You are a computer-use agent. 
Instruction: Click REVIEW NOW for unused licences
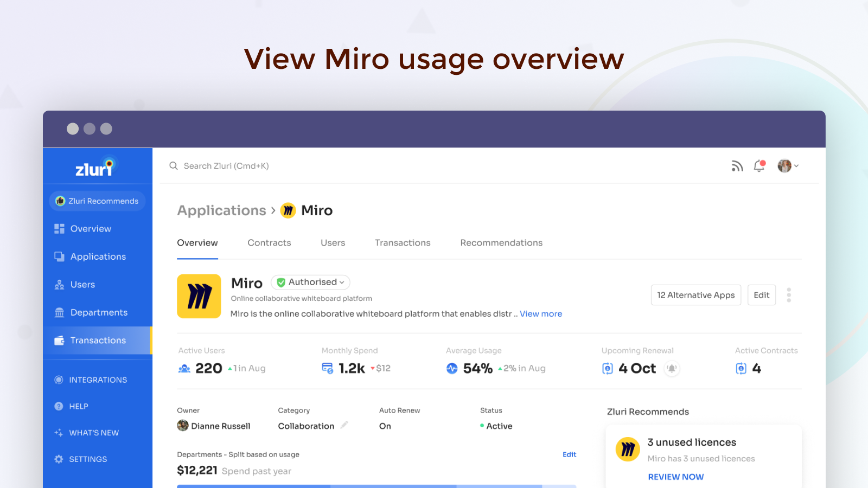point(675,477)
